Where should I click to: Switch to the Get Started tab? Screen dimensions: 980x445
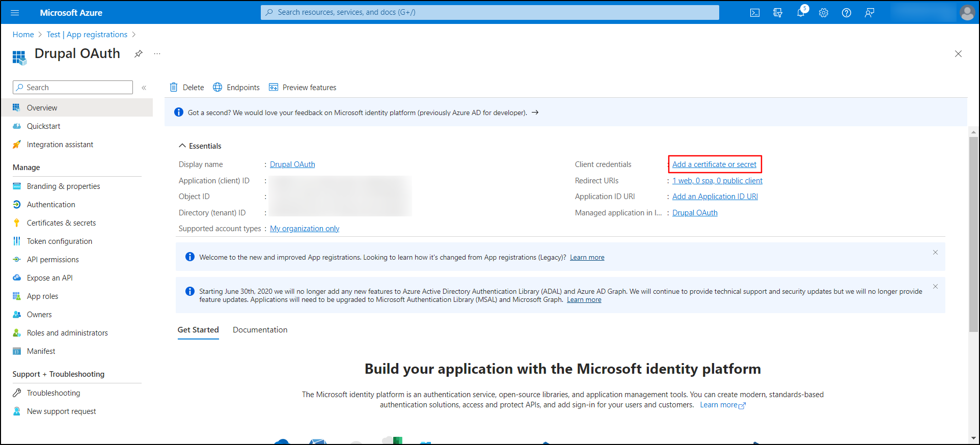198,330
